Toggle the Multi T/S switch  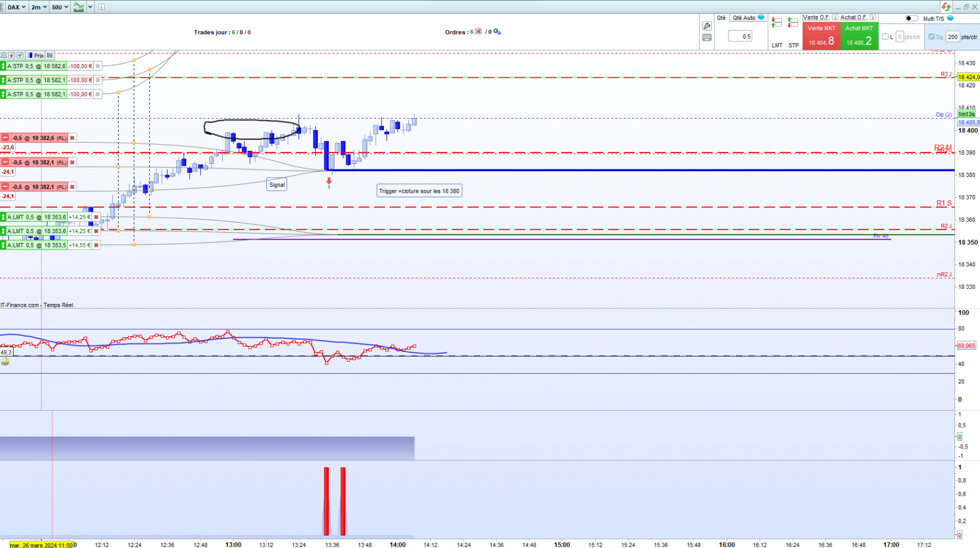911,19
